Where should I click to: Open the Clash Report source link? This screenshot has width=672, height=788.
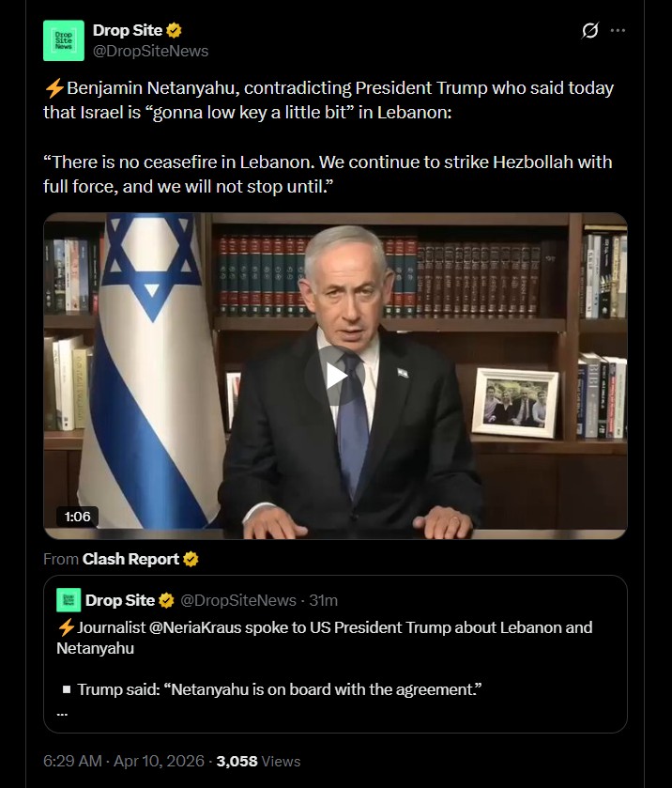[130, 560]
